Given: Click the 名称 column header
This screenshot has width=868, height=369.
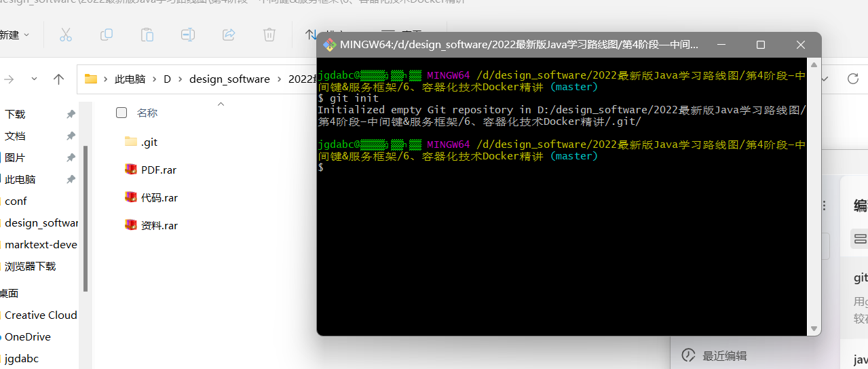Looking at the screenshot, I should 147,113.
